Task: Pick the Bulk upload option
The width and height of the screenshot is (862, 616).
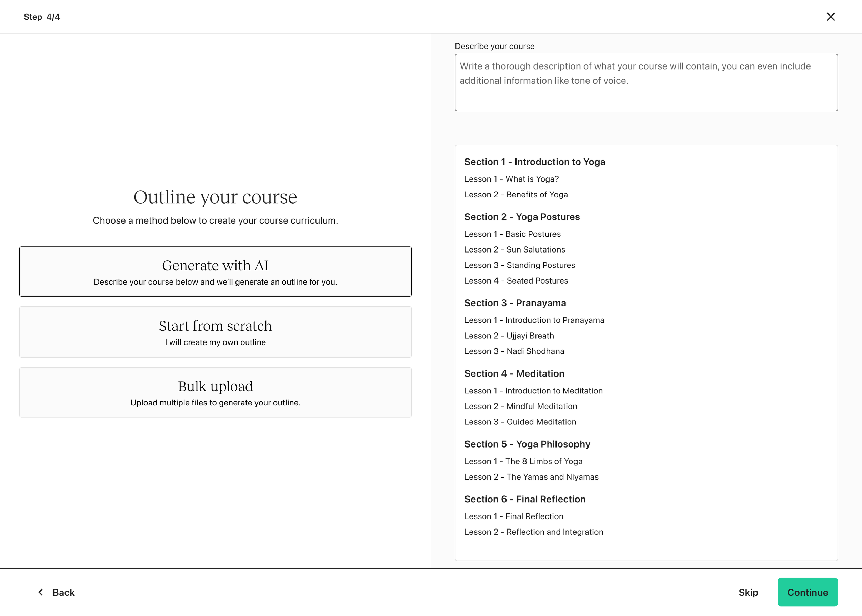Action: tap(215, 392)
